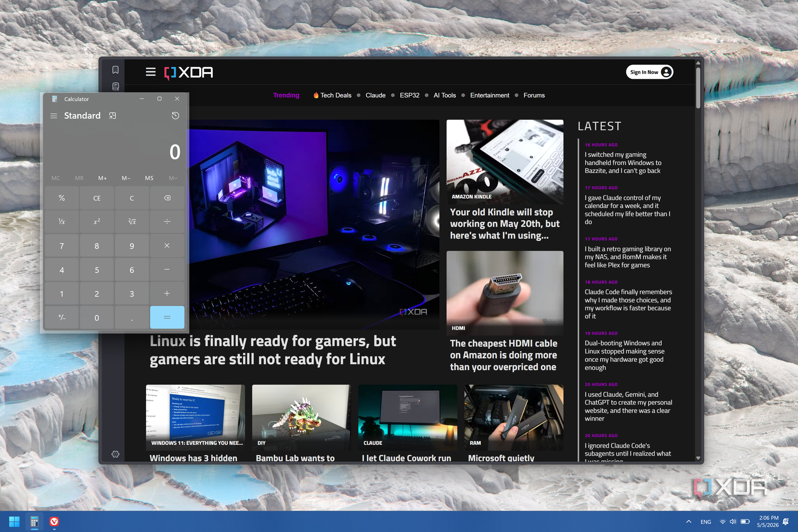Click the square root key
Screen dimensions: 798x532
(132, 222)
